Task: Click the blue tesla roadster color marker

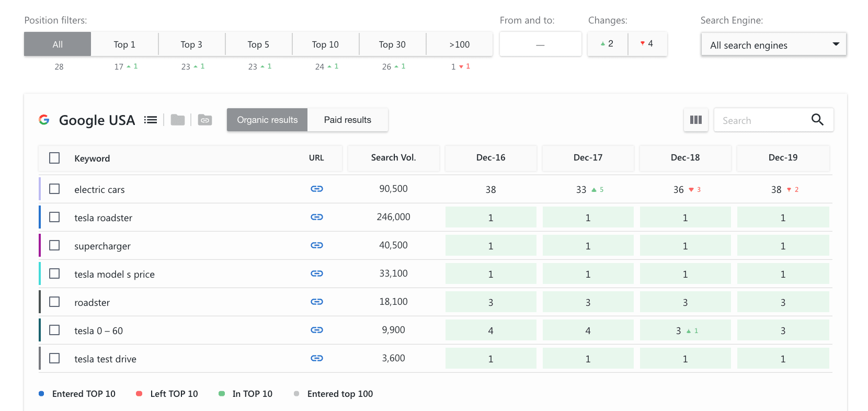Action: tap(40, 217)
